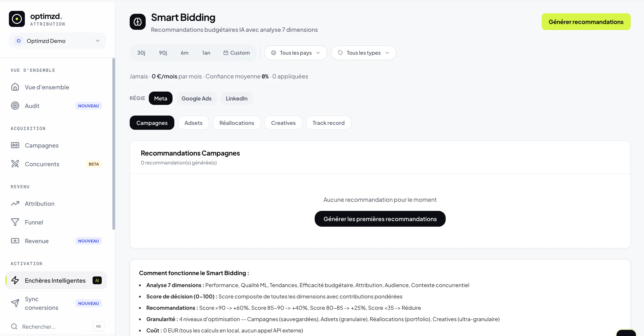
Task: Open Sync conversions paper-plane icon
Action: 15,303
